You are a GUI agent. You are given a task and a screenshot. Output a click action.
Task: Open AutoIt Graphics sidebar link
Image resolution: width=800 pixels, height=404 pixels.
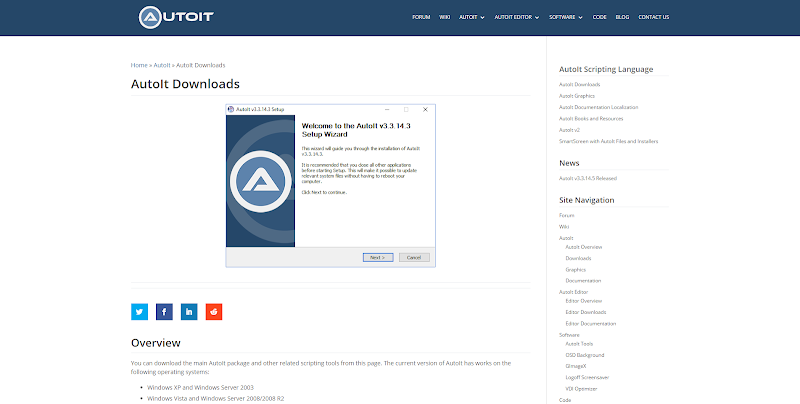pos(577,96)
